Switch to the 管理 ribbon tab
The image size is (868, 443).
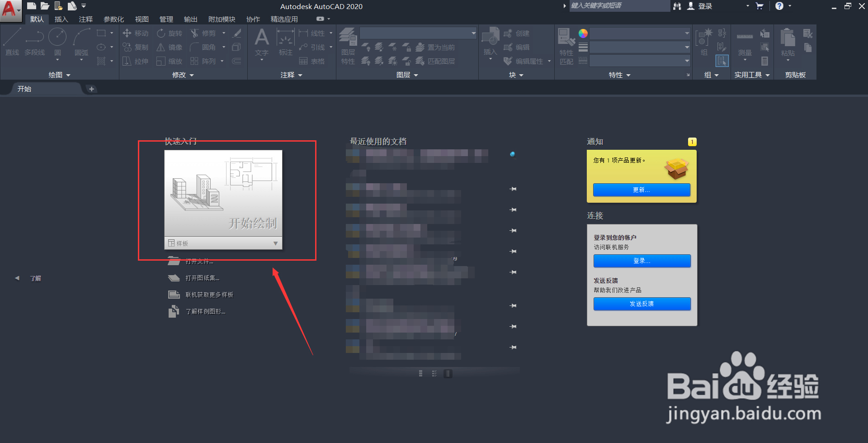pyautogui.click(x=166, y=19)
